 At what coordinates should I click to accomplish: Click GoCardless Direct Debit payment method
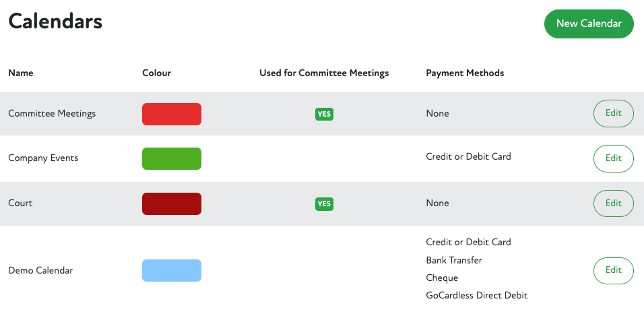[477, 295]
